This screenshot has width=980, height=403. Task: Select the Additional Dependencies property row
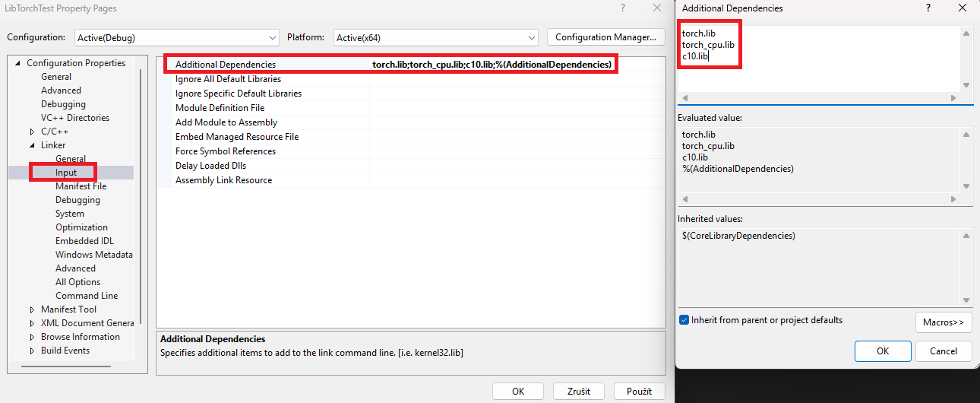pyautogui.click(x=411, y=65)
